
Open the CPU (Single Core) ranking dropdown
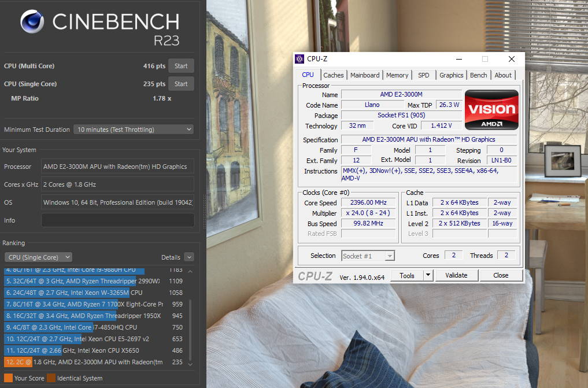[38, 257]
